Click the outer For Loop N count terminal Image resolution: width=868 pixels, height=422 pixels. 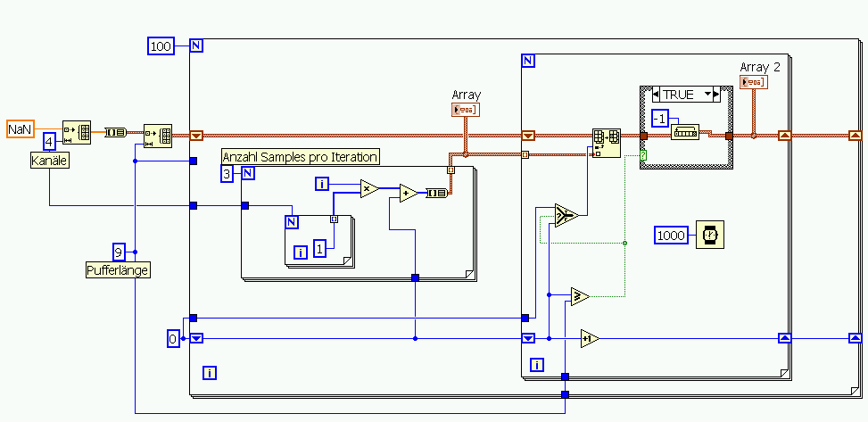pos(196,46)
